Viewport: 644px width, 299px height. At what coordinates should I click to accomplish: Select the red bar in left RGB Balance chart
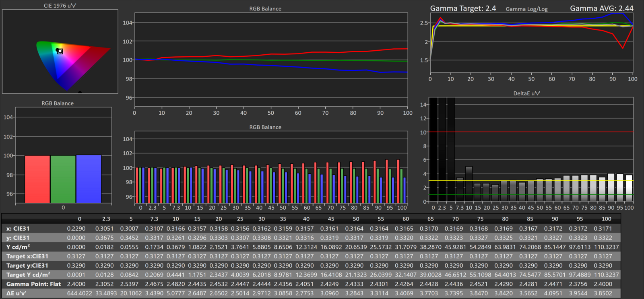pyautogui.click(x=37, y=179)
